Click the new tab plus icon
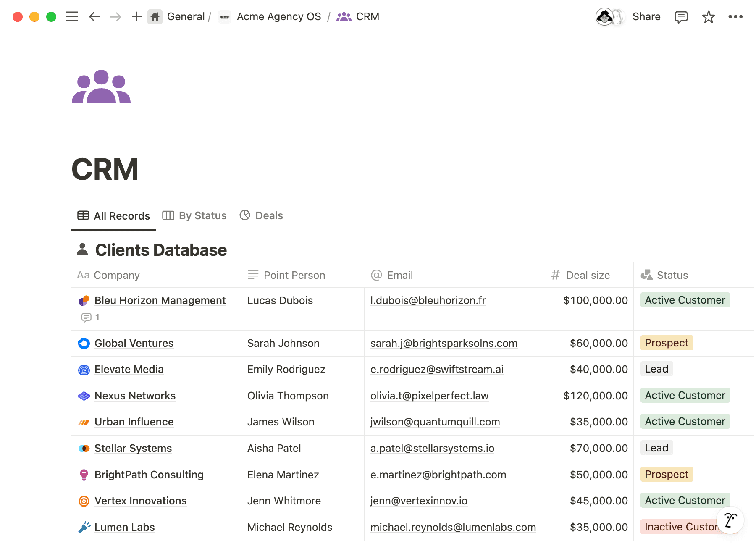 136,16
